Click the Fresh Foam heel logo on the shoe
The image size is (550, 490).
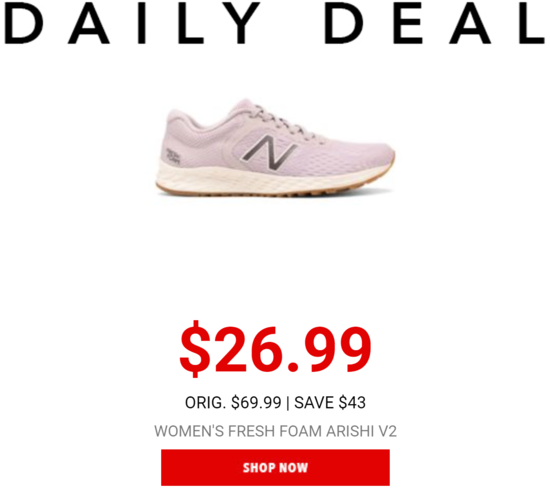[173, 156]
